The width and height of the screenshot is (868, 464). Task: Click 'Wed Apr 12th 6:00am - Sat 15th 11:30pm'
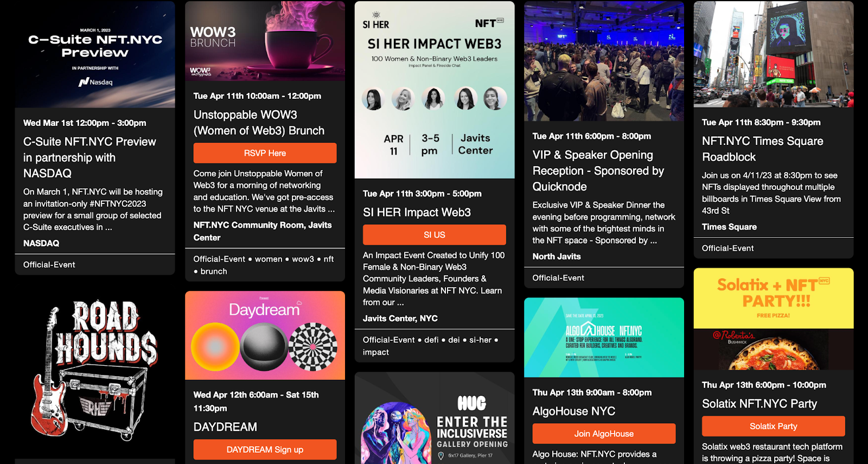click(x=256, y=402)
